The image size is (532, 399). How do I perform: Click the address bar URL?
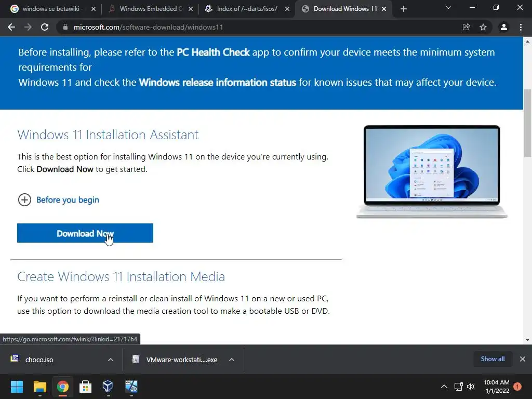(148, 27)
